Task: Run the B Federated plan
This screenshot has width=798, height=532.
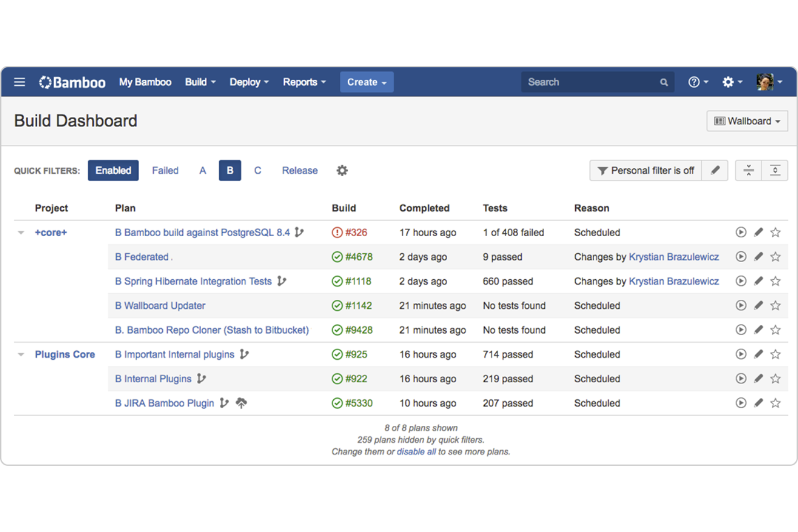Action: click(x=741, y=257)
